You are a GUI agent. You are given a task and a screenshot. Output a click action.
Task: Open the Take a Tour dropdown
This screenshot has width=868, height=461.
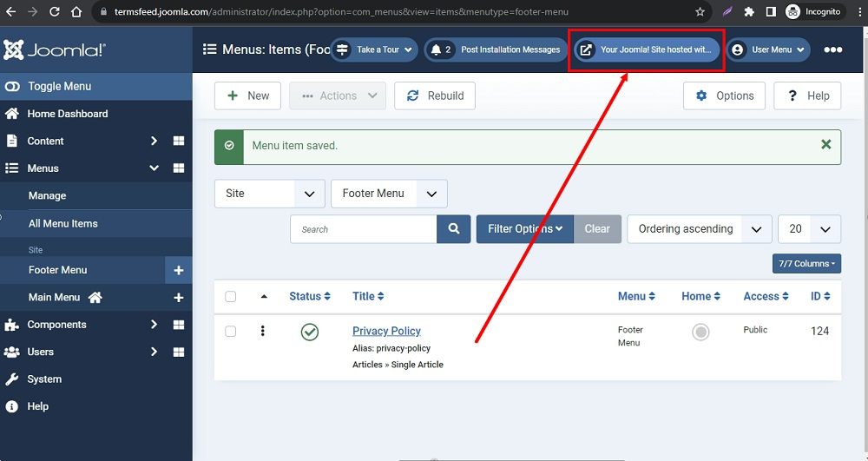pyautogui.click(x=374, y=49)
